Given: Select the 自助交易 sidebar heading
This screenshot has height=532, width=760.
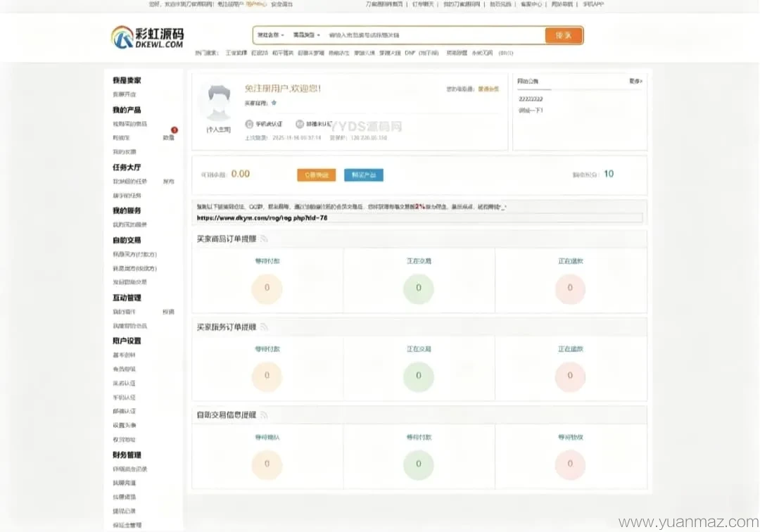Looking at the screenshot, I should pos(127,240).
